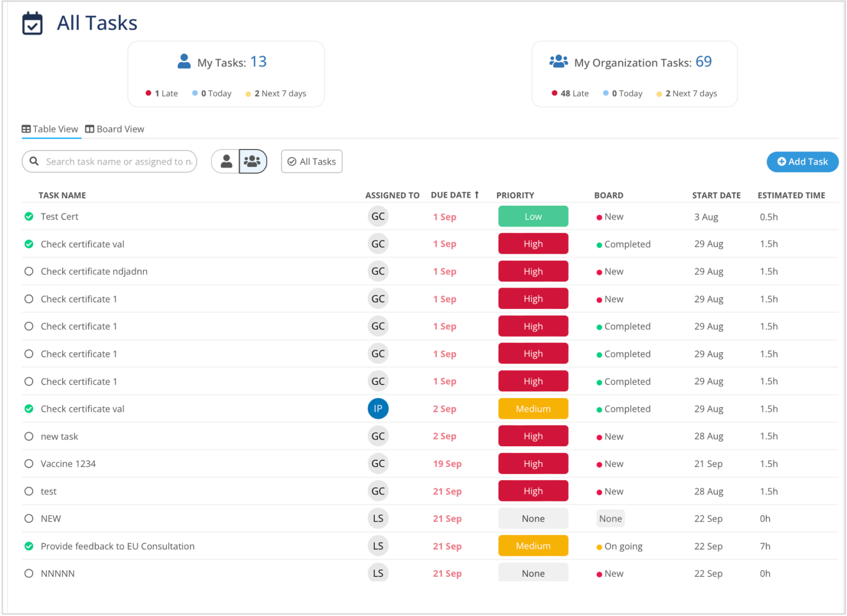Mark Check certificate 1 task as complete
847x616 pixels.
(29, 298)
